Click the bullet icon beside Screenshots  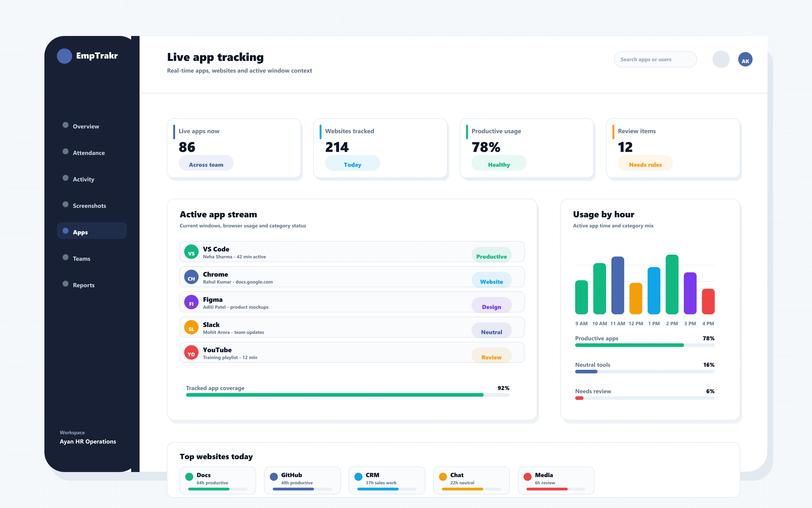pyautogui.click(x=65, y=204)
